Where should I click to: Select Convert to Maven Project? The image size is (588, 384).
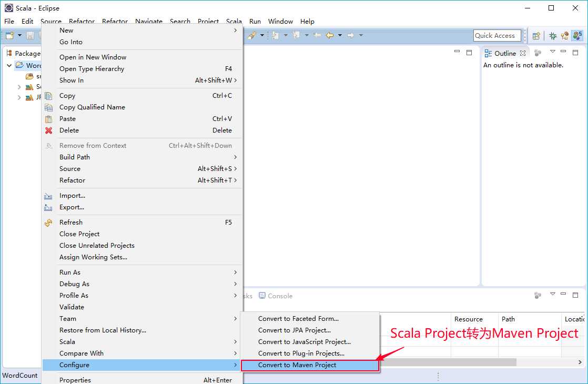point(310,365)
